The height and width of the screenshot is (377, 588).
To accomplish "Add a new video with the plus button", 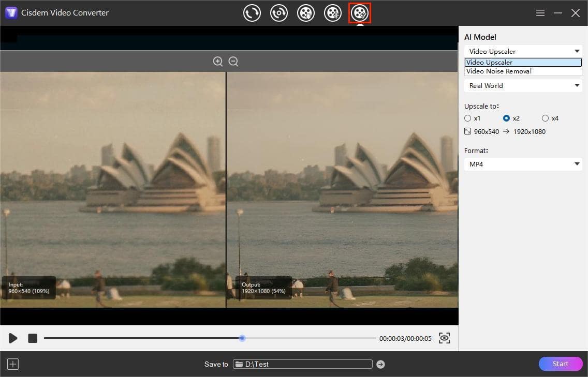I will point(12,364).
